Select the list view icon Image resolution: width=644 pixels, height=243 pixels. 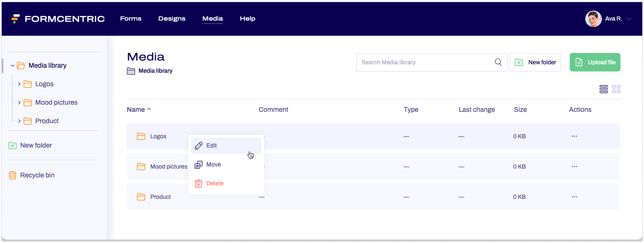coord(603,89)
